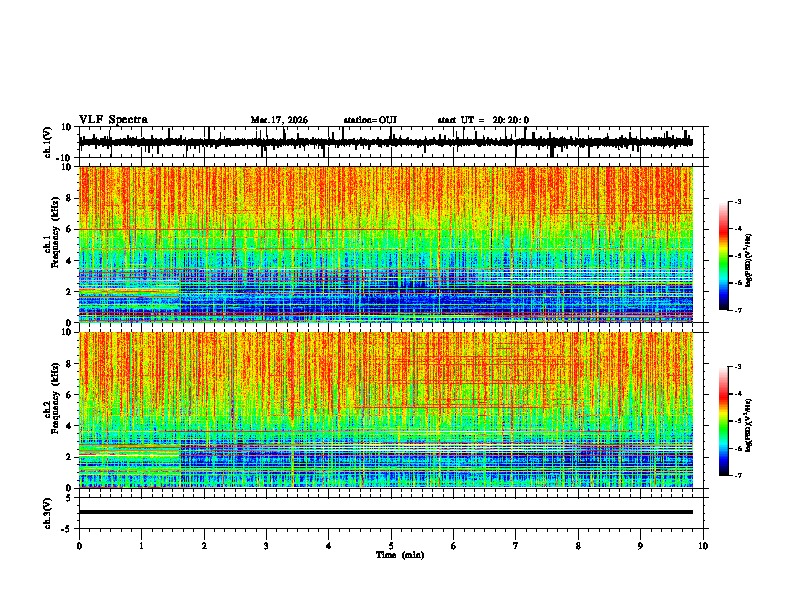Click the ch.2 color scale bar
Screen dimensions: 792x612
(x=724, y=421)
